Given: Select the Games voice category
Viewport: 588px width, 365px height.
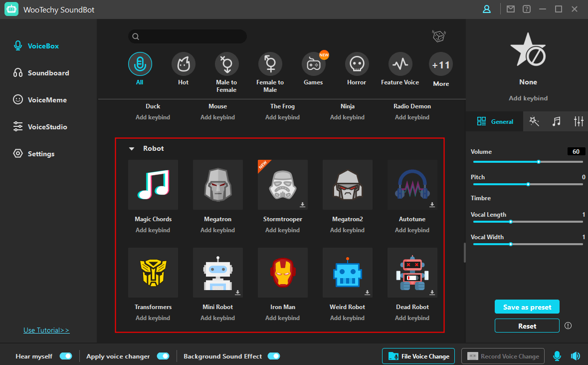Looking at the screenshot, I should tap(314, 64).
